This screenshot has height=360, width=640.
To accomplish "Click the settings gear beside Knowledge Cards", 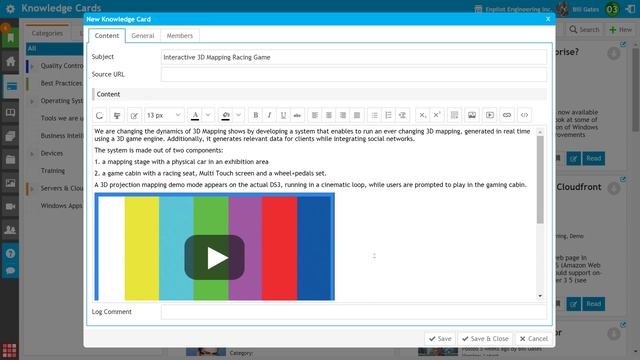I will point(10,9).
